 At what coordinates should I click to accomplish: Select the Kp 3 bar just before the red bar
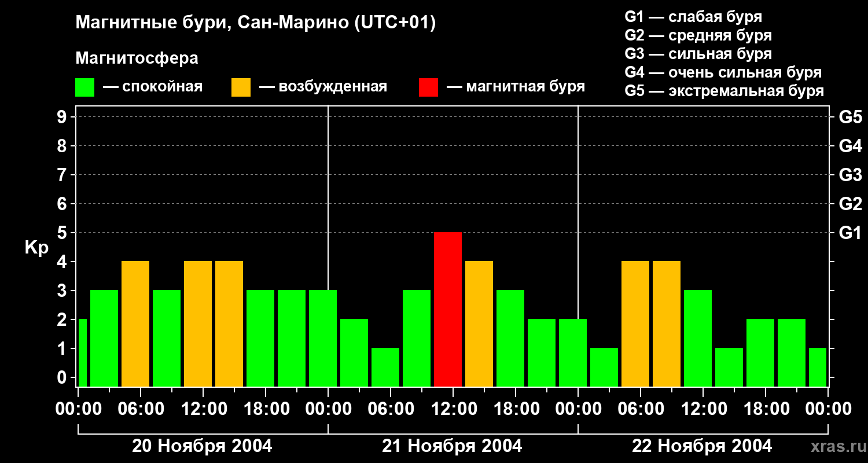[x=417, y=338]
